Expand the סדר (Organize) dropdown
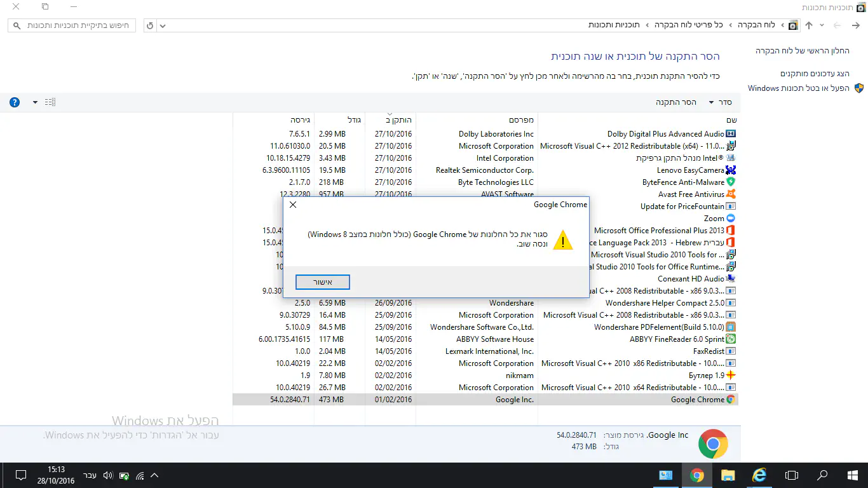 [x=720, y=102]
